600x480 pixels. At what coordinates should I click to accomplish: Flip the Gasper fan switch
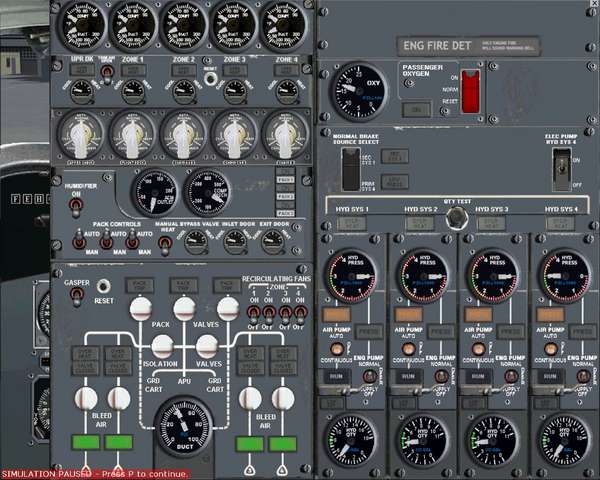pyautogui.click(x=75, y=299)
